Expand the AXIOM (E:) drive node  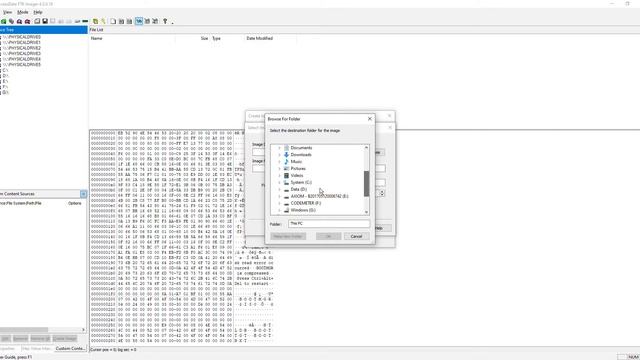(x=280, y=196)
